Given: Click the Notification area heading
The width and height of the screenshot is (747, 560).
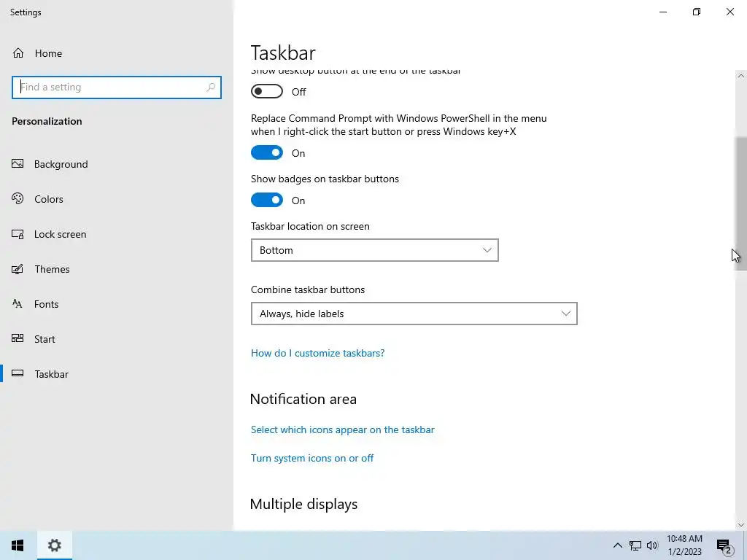Looking at the screenshot, I should click(303, 399).
